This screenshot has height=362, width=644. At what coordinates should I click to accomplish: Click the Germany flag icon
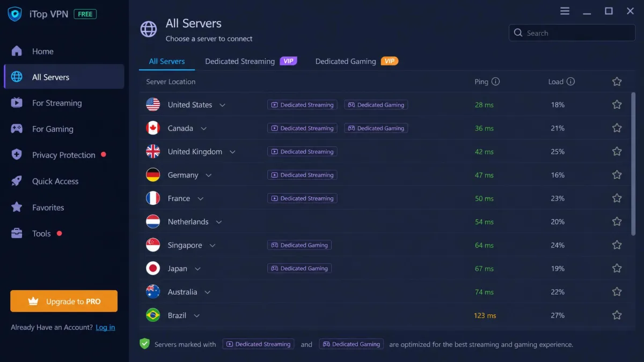click(x=153, y=175)
